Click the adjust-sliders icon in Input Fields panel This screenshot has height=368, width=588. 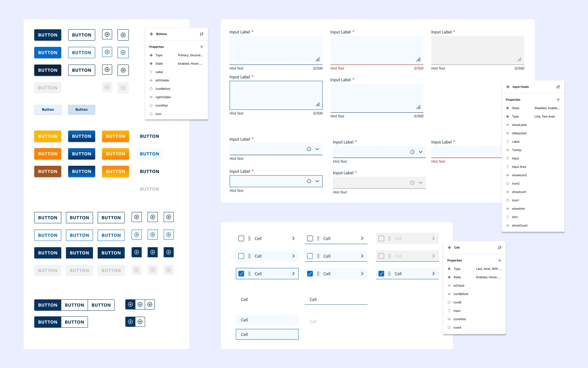[x=558, y=87]
